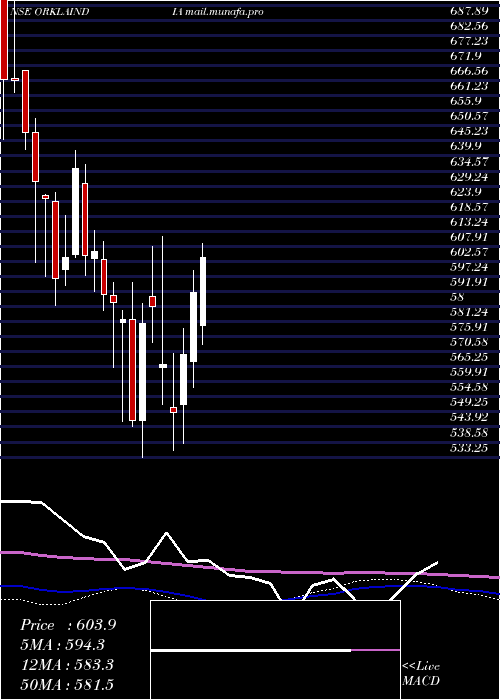500x700 pixels.
Task: Click the 639.9 price axis label
Action: 466,146
